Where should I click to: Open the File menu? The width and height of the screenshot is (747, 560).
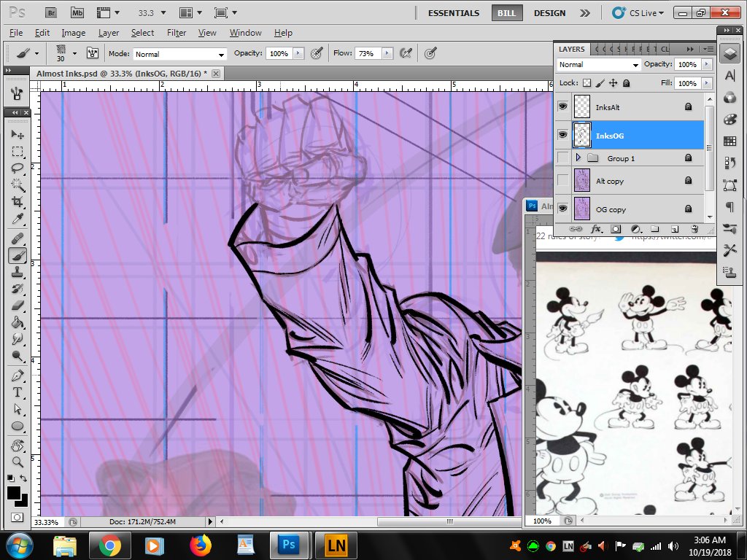point(16,33)
